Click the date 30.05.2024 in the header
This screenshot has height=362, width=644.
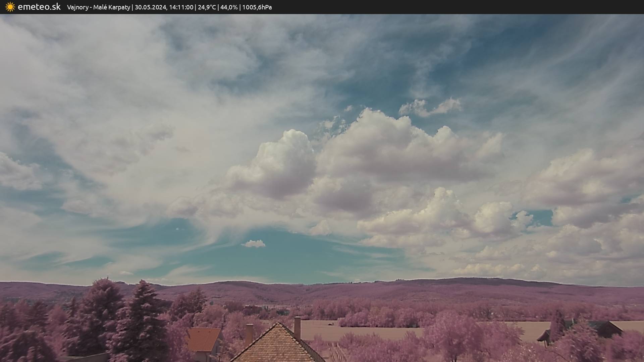[x=150, y=7]
